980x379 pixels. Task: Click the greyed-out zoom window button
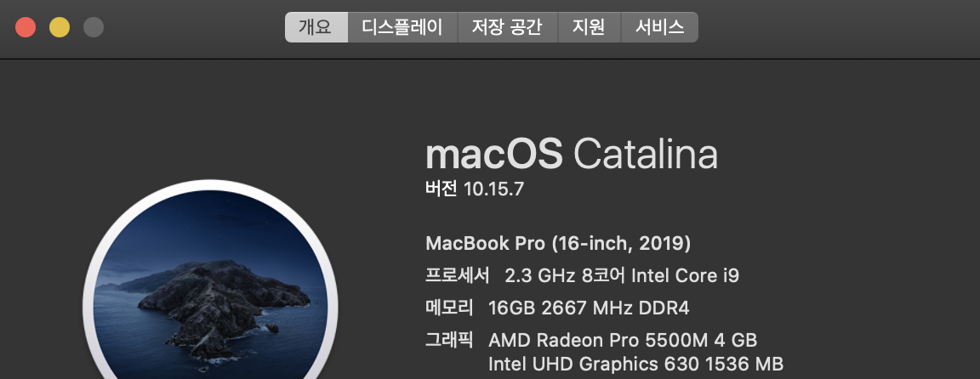click(x=93, y=27)
